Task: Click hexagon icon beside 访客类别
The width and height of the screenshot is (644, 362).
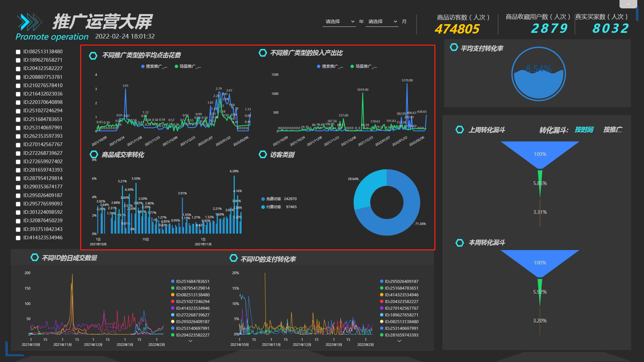Action: point(263,155)
